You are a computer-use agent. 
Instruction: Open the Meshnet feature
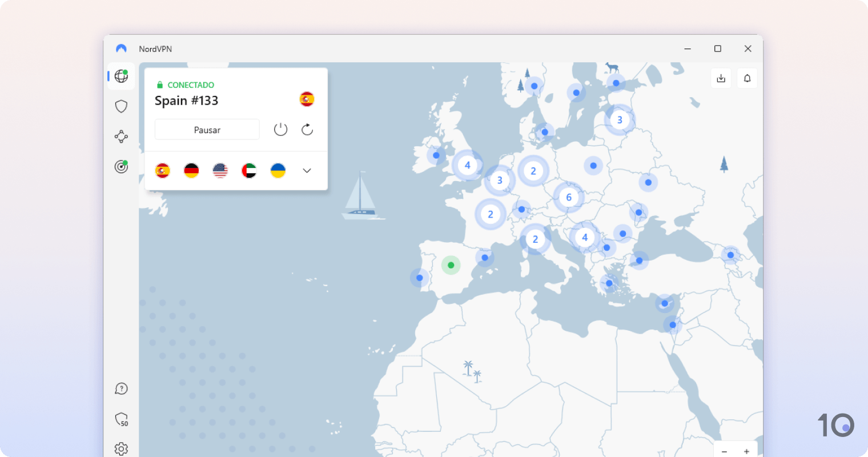120,137
